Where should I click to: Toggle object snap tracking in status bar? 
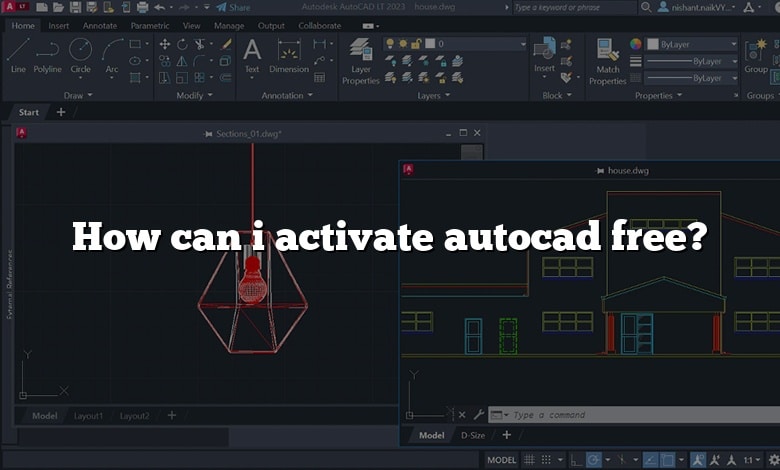[650, 460]
